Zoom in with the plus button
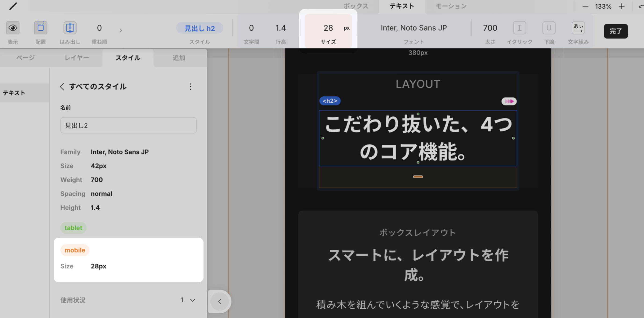This screenshot has width=644, height=318. point(622,6)
